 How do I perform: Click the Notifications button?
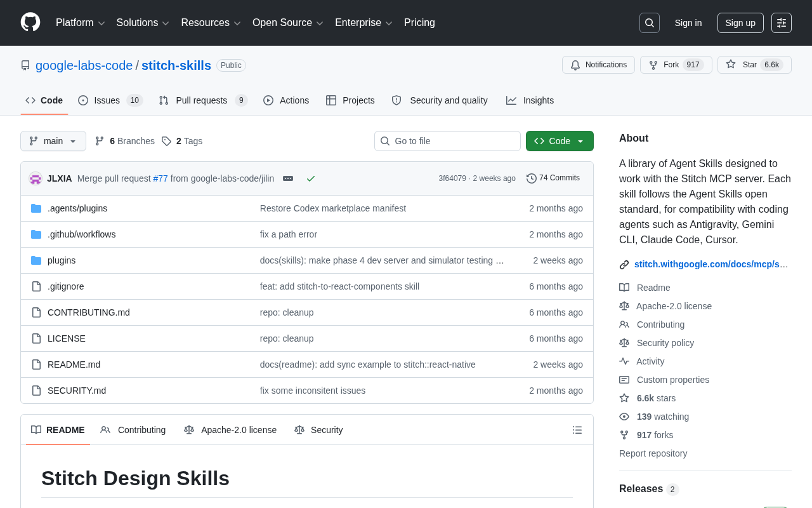(x=598, y=65)
